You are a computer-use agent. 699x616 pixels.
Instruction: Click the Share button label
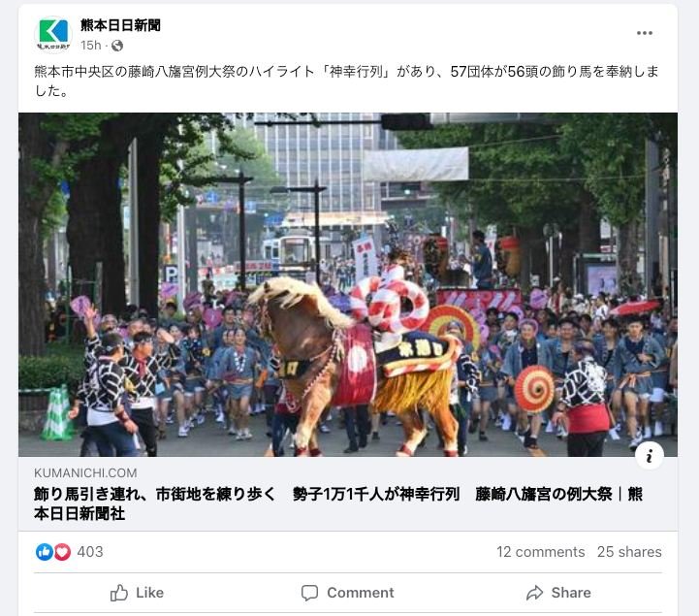pyautogui.click(x=571, y=593)
